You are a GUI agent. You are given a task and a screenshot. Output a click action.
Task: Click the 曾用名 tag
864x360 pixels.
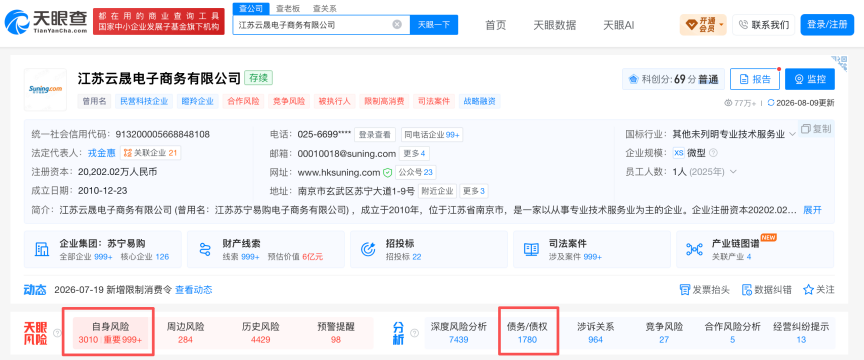click(95, 101)
